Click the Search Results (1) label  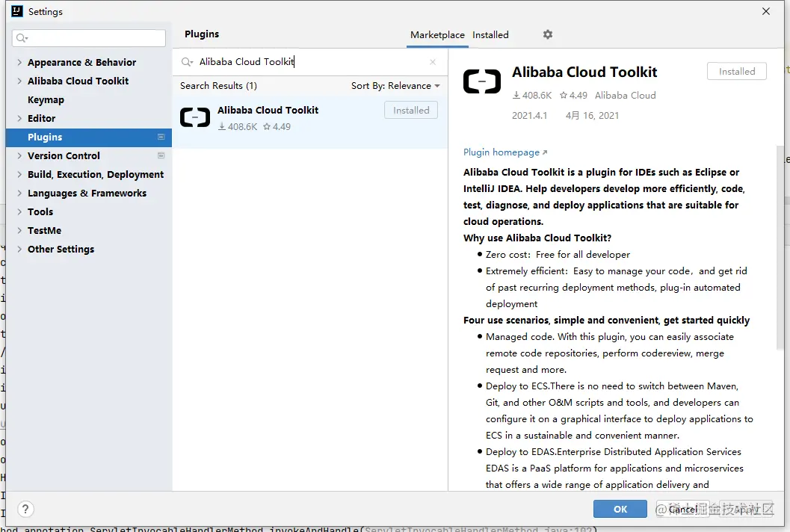click(x=219, y=86)
